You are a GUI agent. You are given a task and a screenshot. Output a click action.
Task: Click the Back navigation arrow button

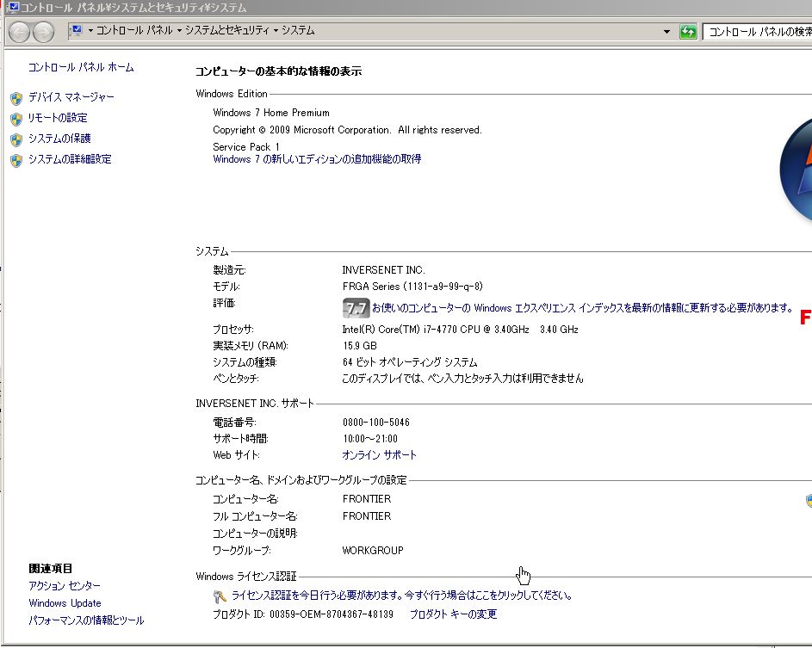[19, 32]
